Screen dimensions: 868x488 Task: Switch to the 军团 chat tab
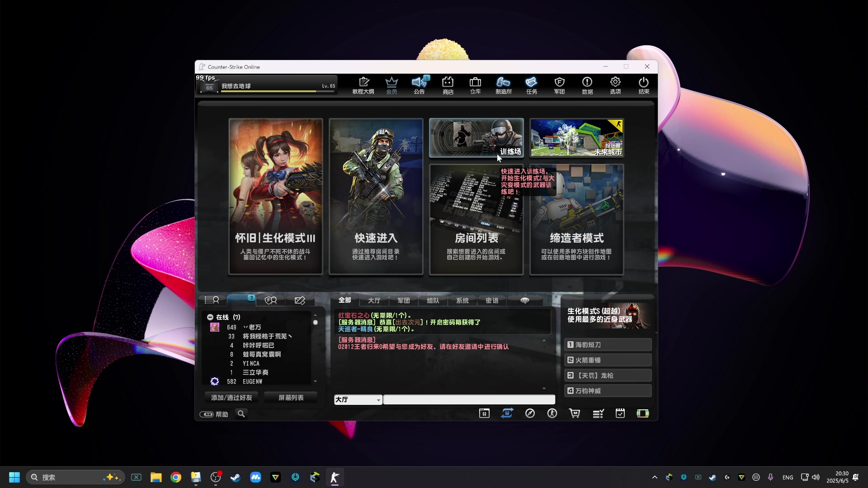[403, 300]
